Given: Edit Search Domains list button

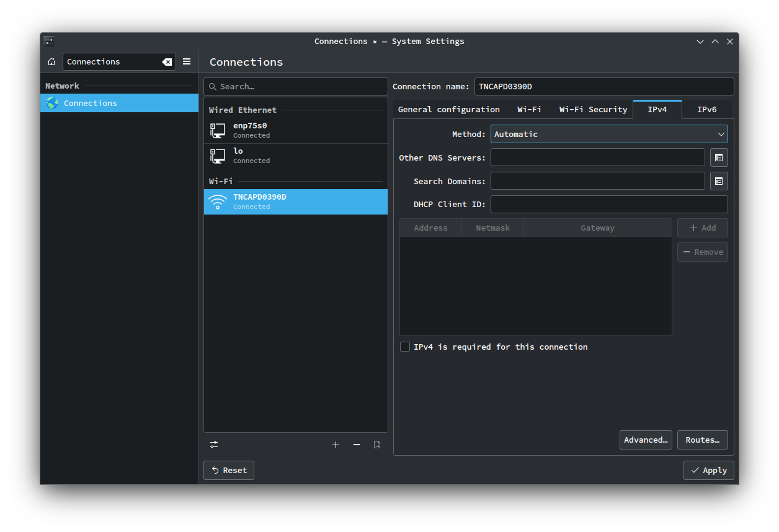Looking at the screenshot, I should pyautogui.click(x=719, y=181).
